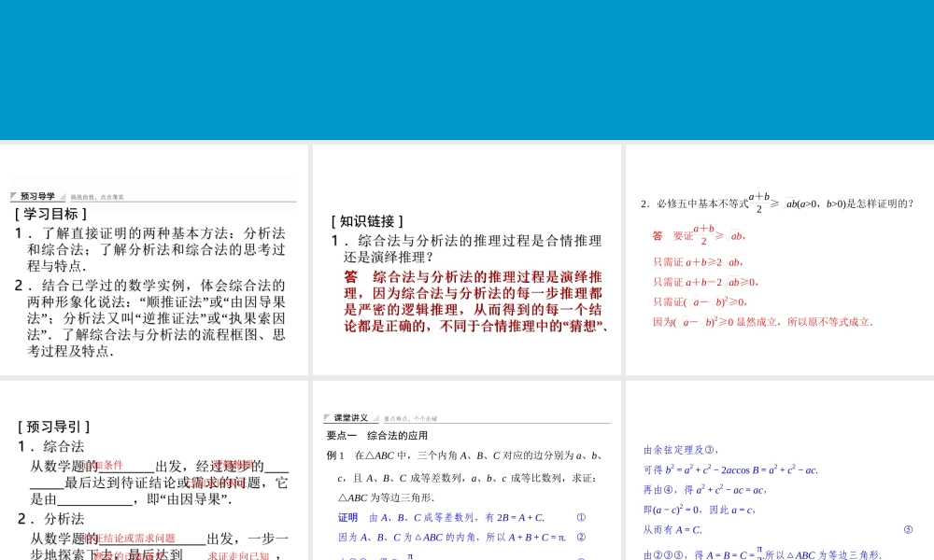Click the 课堂讲义 section flag icon
Viewport: 934px width, 560px height.
(327, 418)
